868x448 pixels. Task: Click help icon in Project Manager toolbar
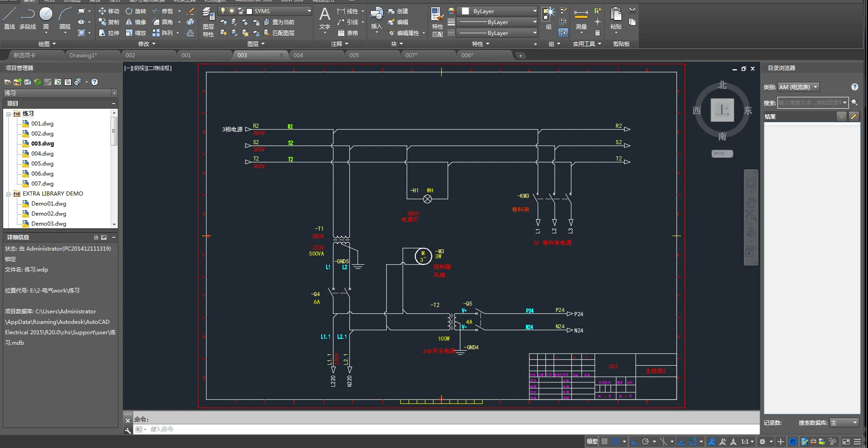tap(95, 82)
